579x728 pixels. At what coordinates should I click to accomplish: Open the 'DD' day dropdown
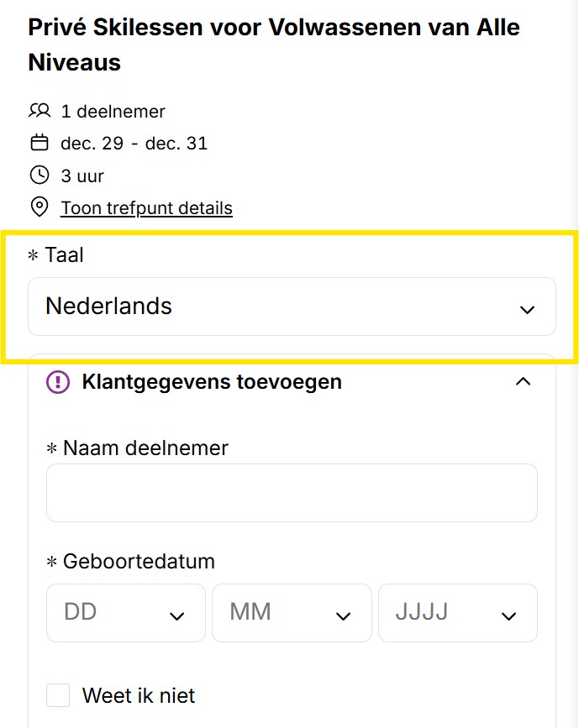tap(125, 613)
